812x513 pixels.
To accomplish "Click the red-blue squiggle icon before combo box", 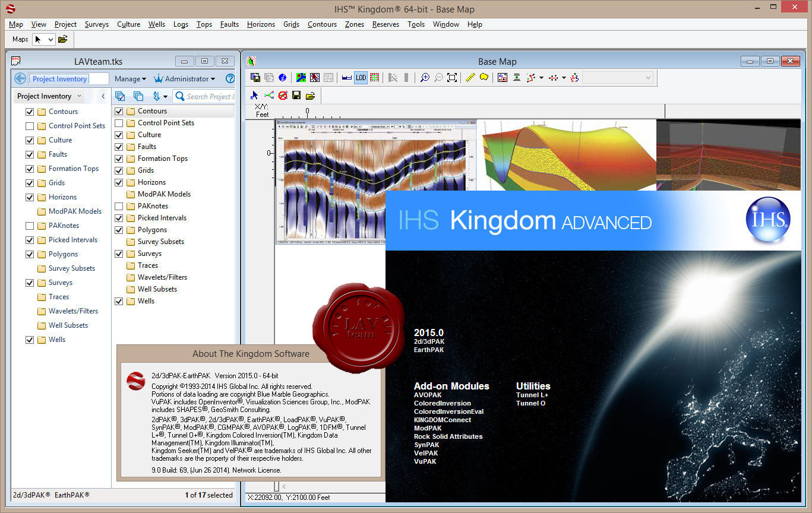I will [x=574, y=78].
